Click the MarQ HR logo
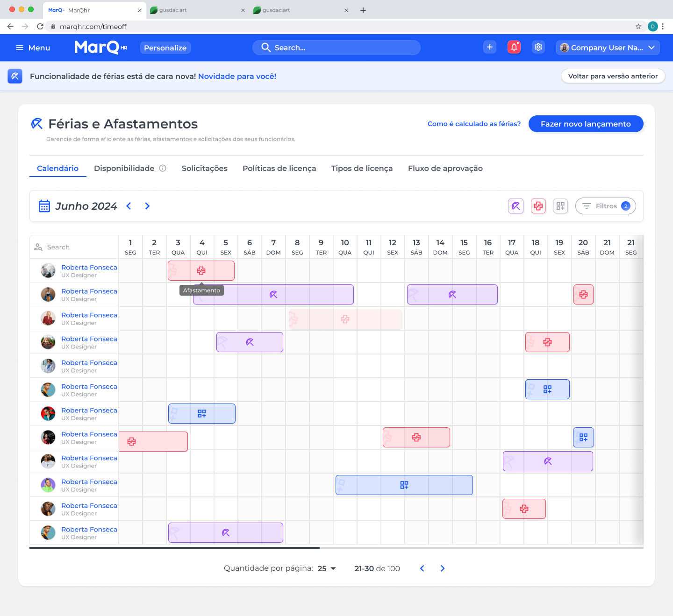 point(100,47)
